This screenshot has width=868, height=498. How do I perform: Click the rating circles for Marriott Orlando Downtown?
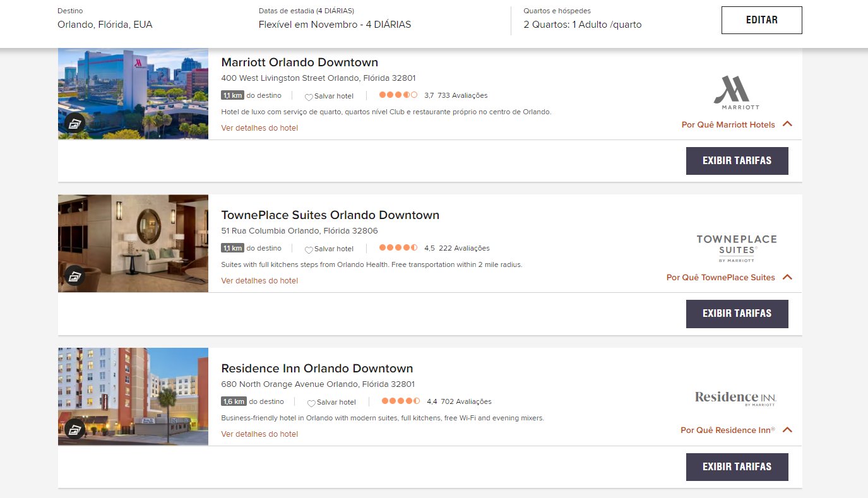398,95
